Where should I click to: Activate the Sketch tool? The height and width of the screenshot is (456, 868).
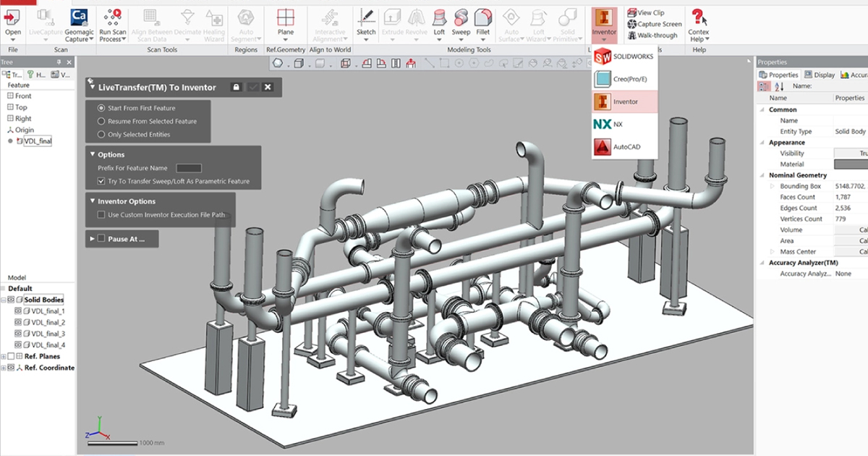click(x=366, y=18)
